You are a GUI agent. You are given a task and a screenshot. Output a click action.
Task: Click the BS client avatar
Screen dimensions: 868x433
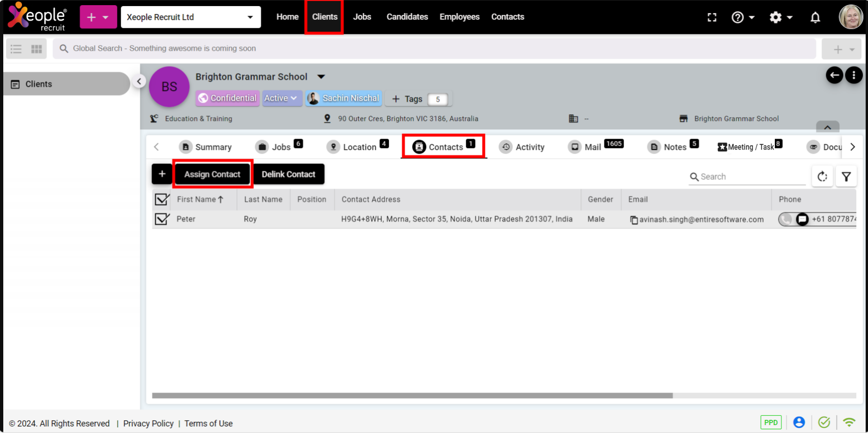tap(169, 87)
